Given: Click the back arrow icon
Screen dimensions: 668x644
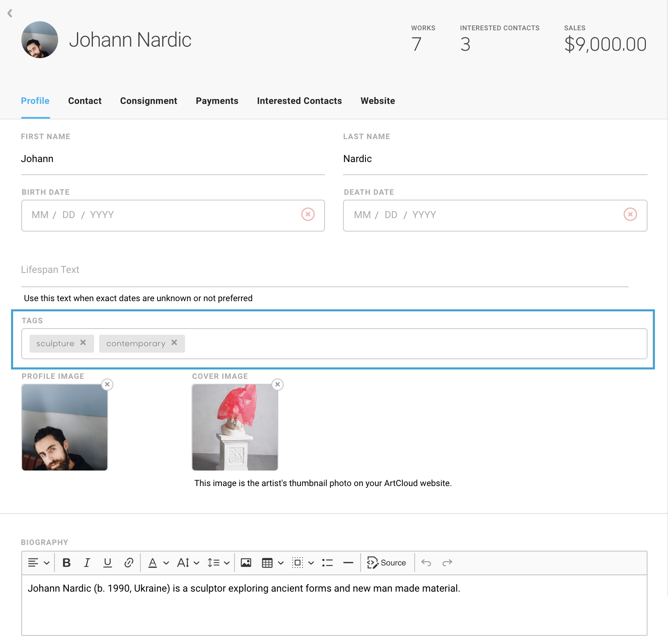Looking at the screenshot, I should (x=10, y=14).
